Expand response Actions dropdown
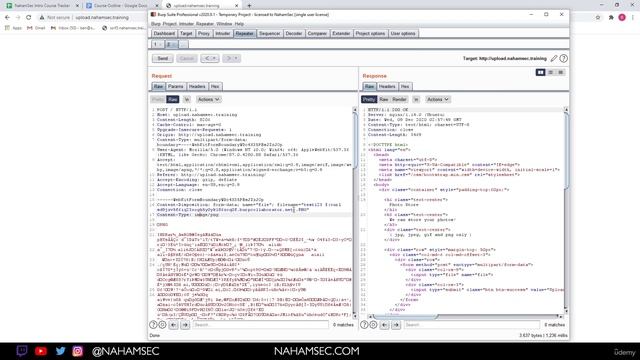 (x=438, y=99)
